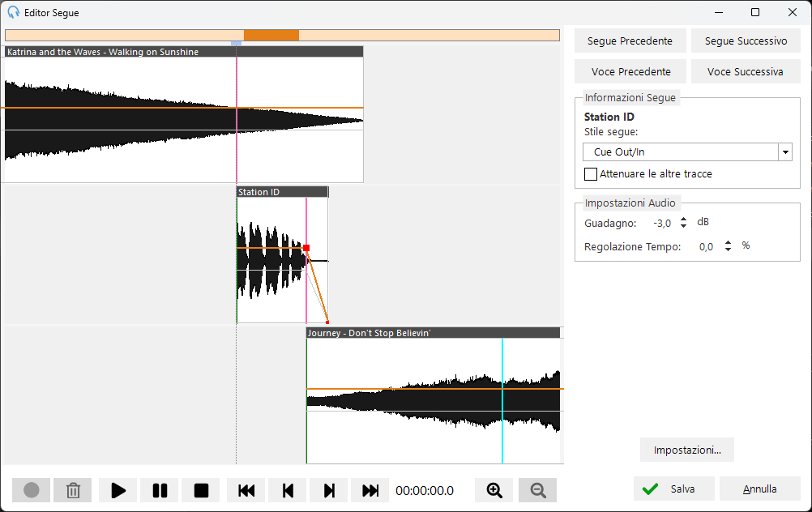Screen dimensions: 812x512
Task: Click the small red fade end point
Action: click(x=327, y=322)
